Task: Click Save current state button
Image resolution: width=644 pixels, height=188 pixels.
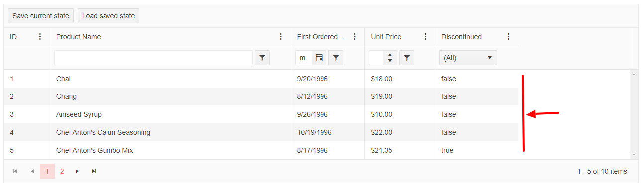Action: [x=41, y=16]
